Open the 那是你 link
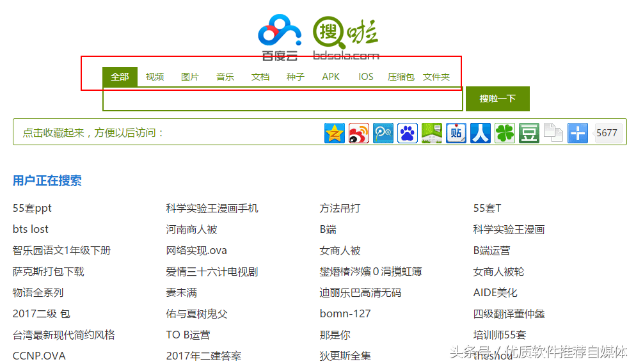Screen dimensions: 636x364 (335, 335)
